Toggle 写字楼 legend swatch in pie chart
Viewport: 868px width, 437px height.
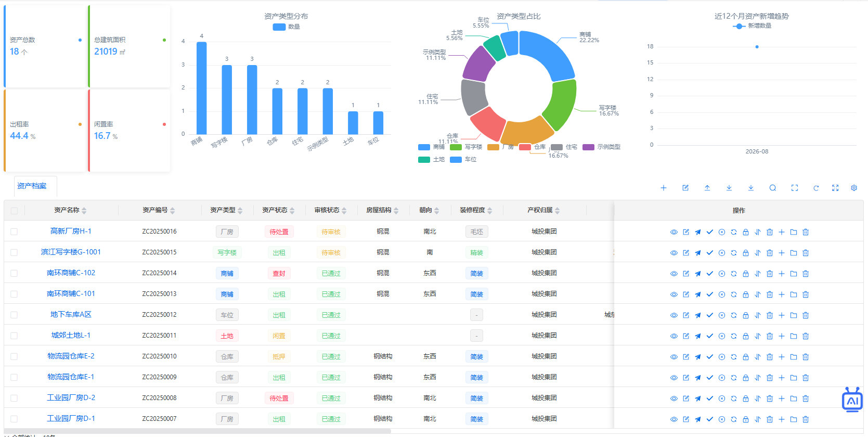pos(456,147)
